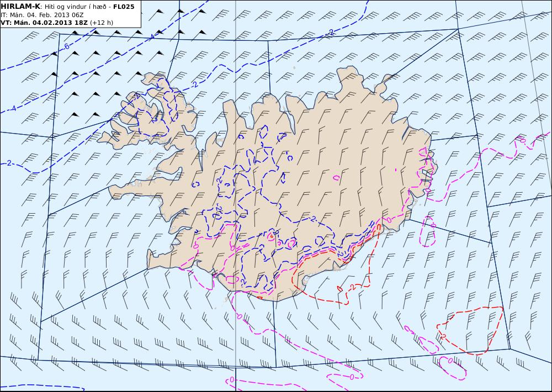Click valid time text 'VT: Mán. 04.02.2013 18Z'
This screenshot has width=552, height=392.
[x=44, y=23]
